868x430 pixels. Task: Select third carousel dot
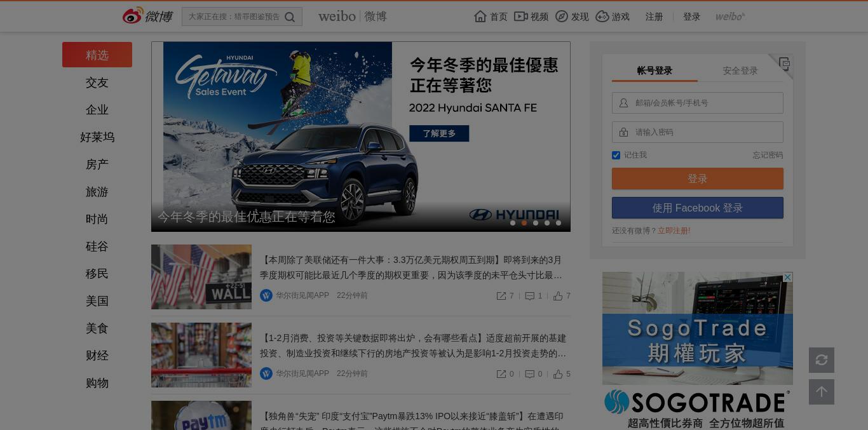(536, 223)
